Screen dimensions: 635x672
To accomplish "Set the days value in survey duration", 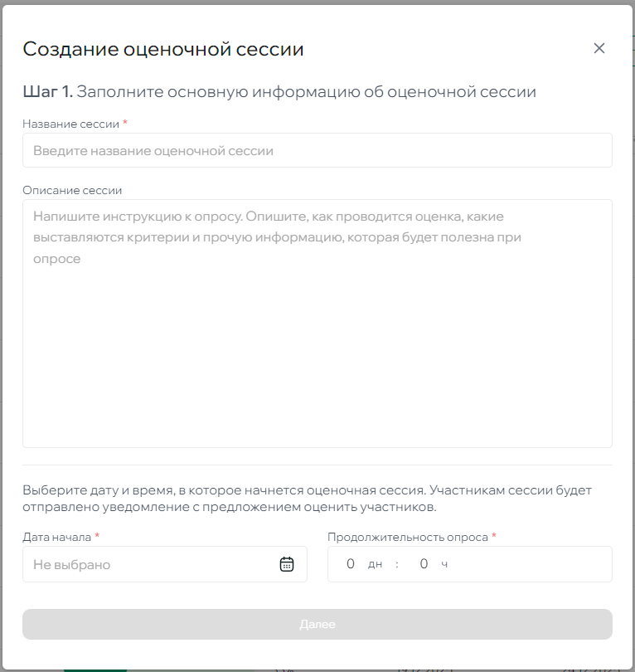I will pos(351,564).
